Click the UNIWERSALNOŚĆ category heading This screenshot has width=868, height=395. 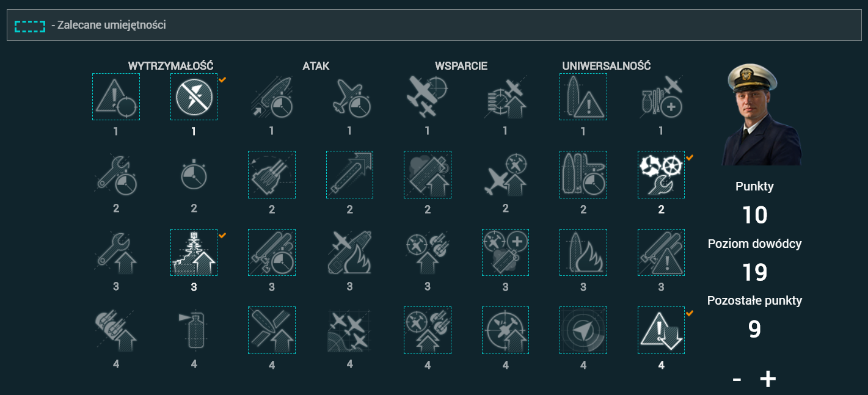(606, 66)
